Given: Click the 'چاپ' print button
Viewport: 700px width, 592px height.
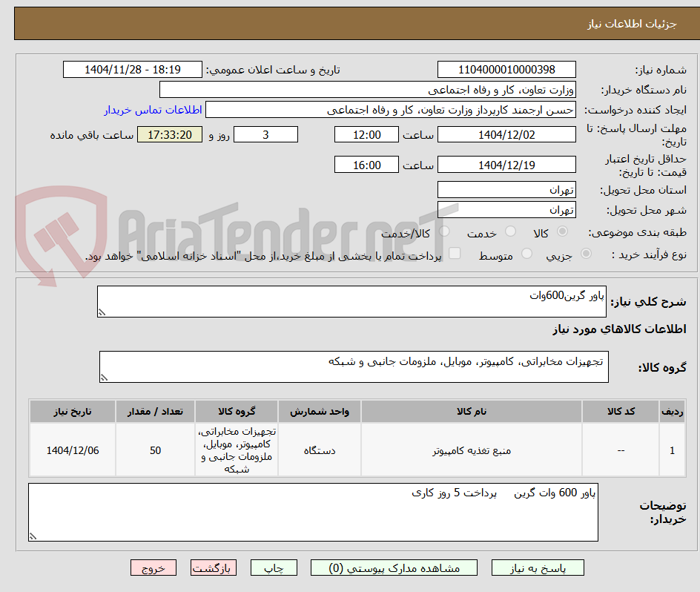Looking at the screenshot, I should [274, 568].
